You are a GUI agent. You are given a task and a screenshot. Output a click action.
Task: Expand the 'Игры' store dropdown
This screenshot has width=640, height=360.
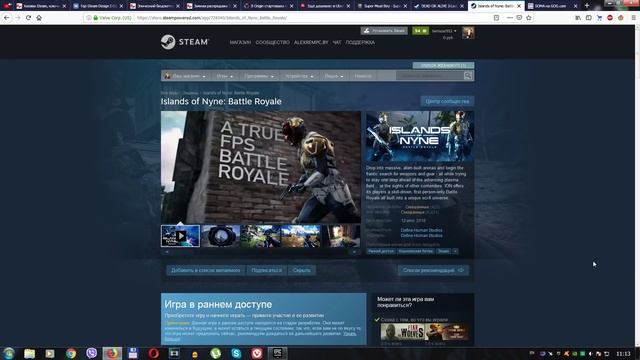pyautogui.click(x=224, y=76)
